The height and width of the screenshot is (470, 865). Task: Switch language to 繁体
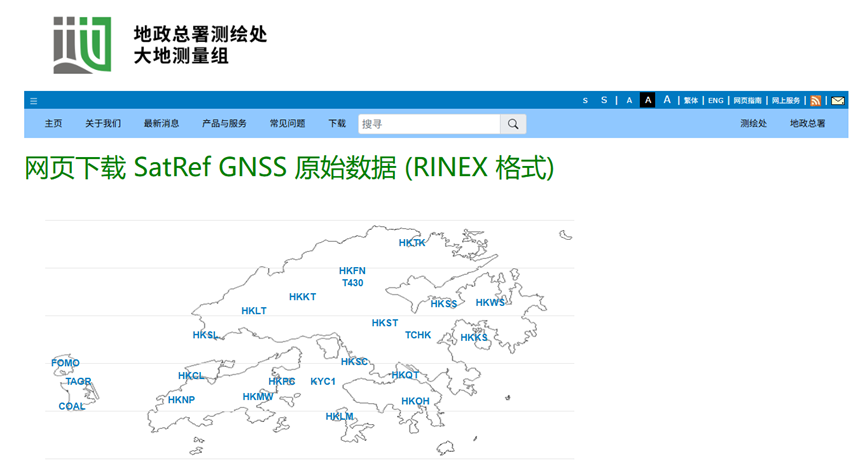pos(691,101)
